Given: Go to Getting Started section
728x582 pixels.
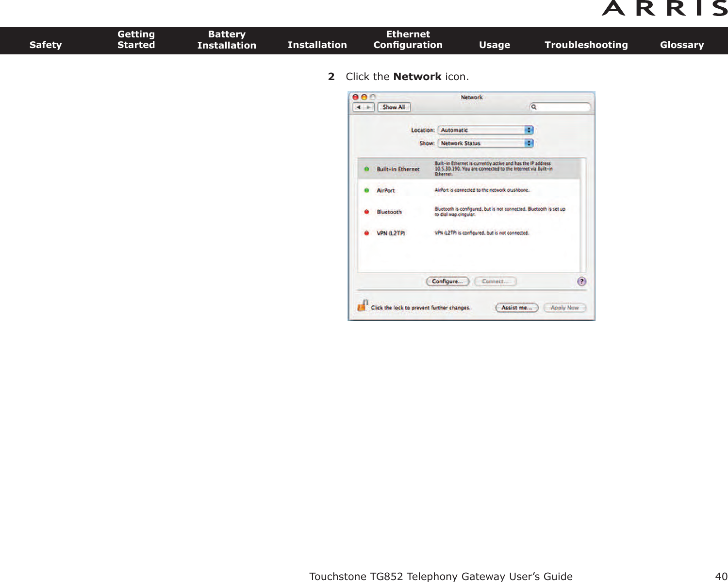Looking at the screenshot, I should (136, 39).
